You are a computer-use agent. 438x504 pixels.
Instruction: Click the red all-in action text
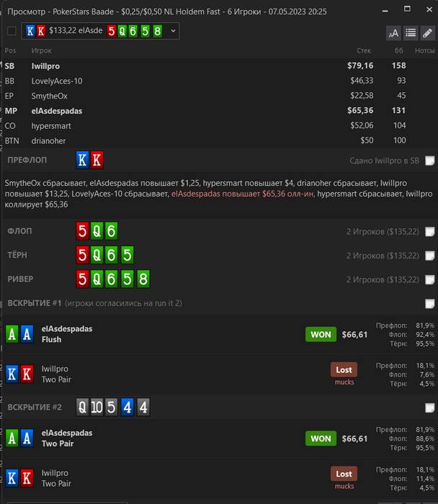coord(243,194)
